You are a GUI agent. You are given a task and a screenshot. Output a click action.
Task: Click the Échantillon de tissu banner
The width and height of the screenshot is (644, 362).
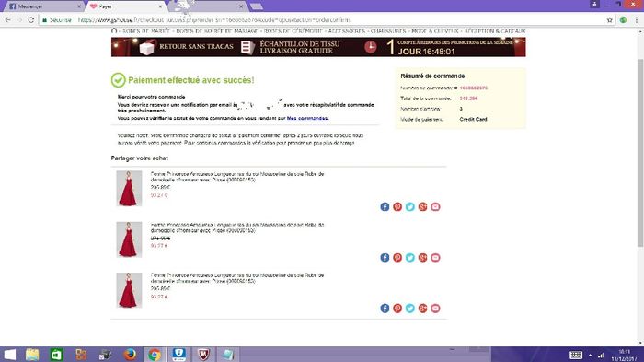point(291,47)
